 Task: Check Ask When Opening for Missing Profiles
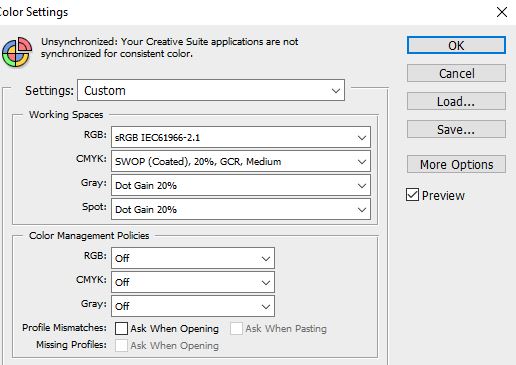click(121, 345)
